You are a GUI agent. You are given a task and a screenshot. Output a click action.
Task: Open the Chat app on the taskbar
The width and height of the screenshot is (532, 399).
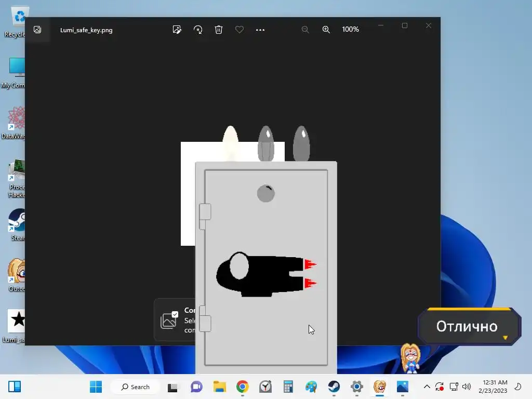coord(196,387)
